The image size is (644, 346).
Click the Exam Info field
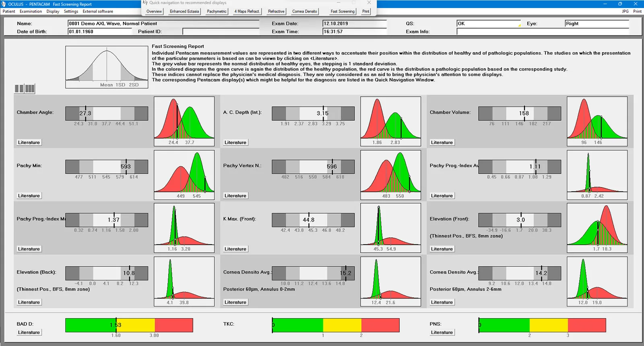pos(543,31)
